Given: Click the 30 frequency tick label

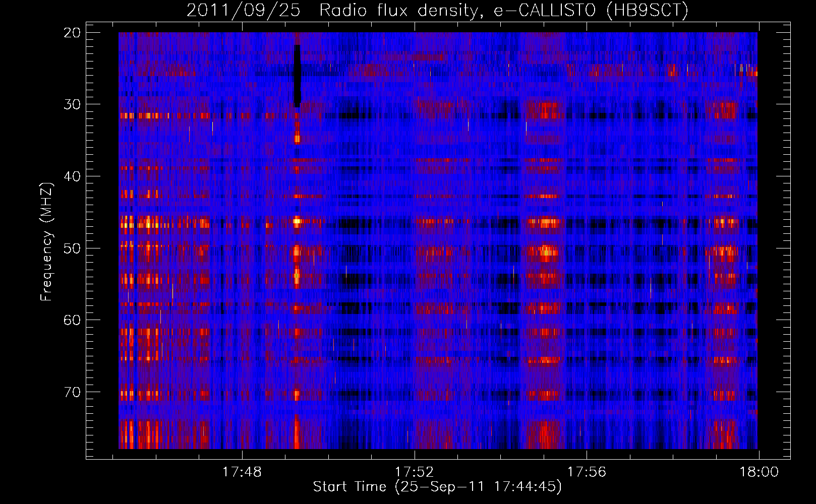Looking at the screenshot, I should 73,104.
